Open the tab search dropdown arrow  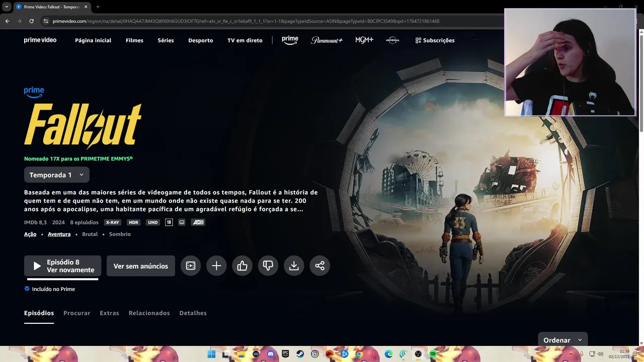(6, 7)
